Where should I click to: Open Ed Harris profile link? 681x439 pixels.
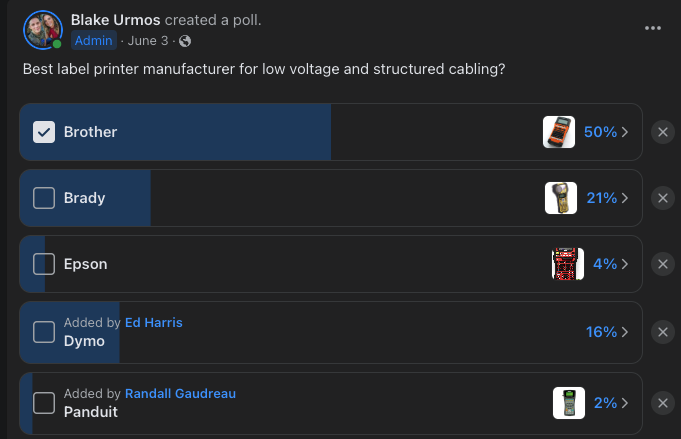(154, 322)
